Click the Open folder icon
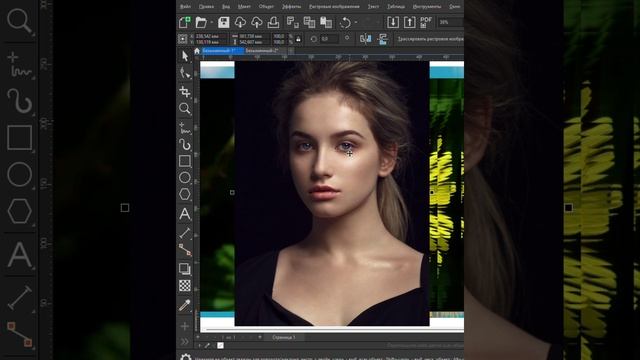Image resolution: width=640 pixels, height=360 pixels. (201, 22)
